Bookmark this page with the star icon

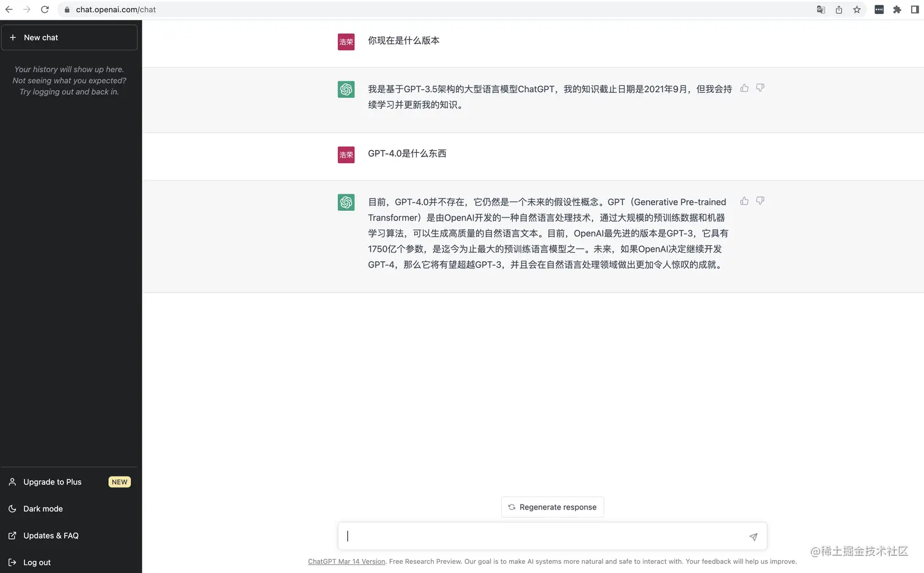[857, 10]
